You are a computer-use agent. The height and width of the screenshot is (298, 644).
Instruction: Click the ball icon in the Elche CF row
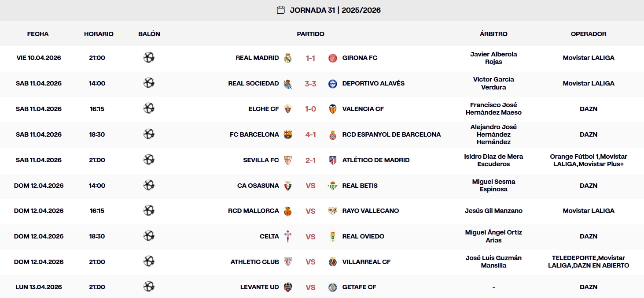149,109
